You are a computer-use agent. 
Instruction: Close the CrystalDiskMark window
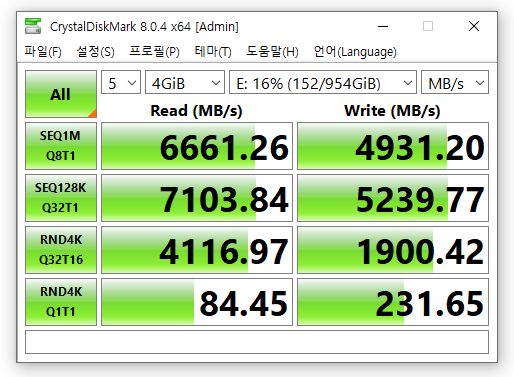tap(474, 26)
